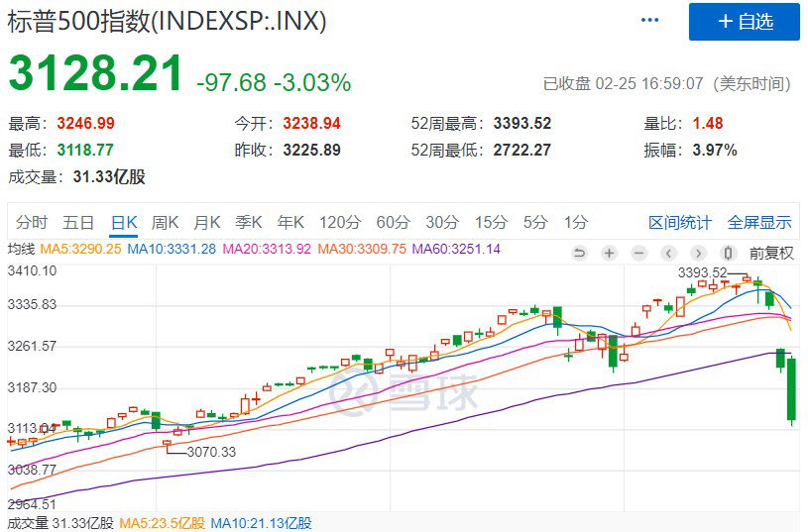Click the daily high value 3246.99
This screenshot has width=808, height=532.
pyautogui.click(x=85, y=123)
